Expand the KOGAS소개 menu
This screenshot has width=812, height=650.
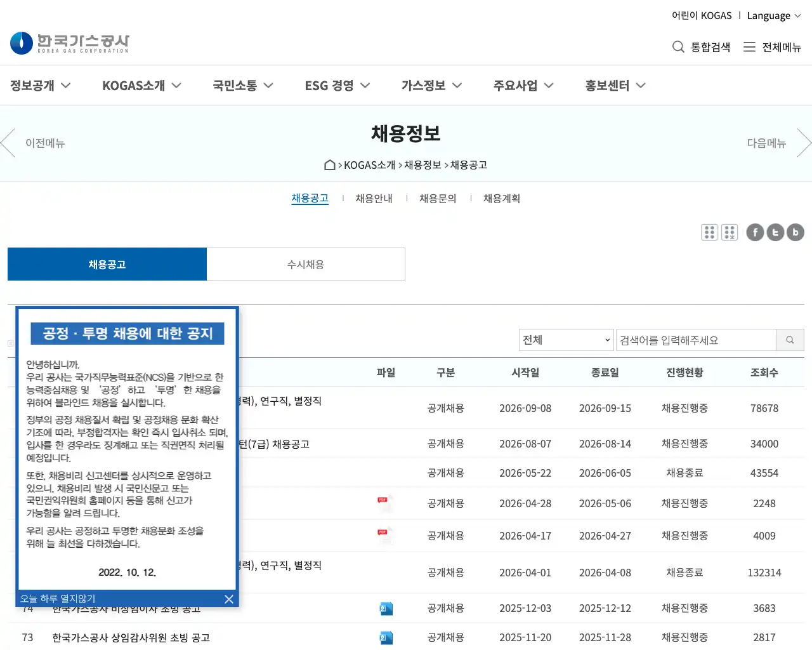[141, 85]
